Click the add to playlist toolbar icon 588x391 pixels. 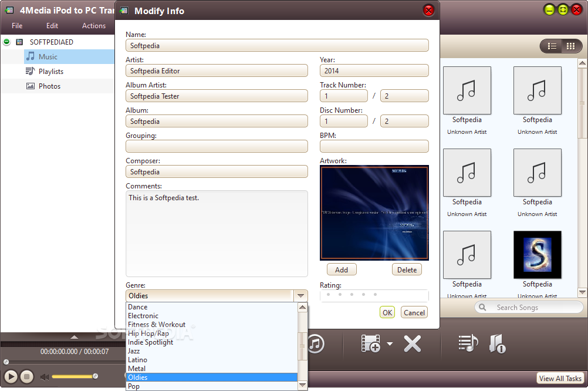pos(468,343)
